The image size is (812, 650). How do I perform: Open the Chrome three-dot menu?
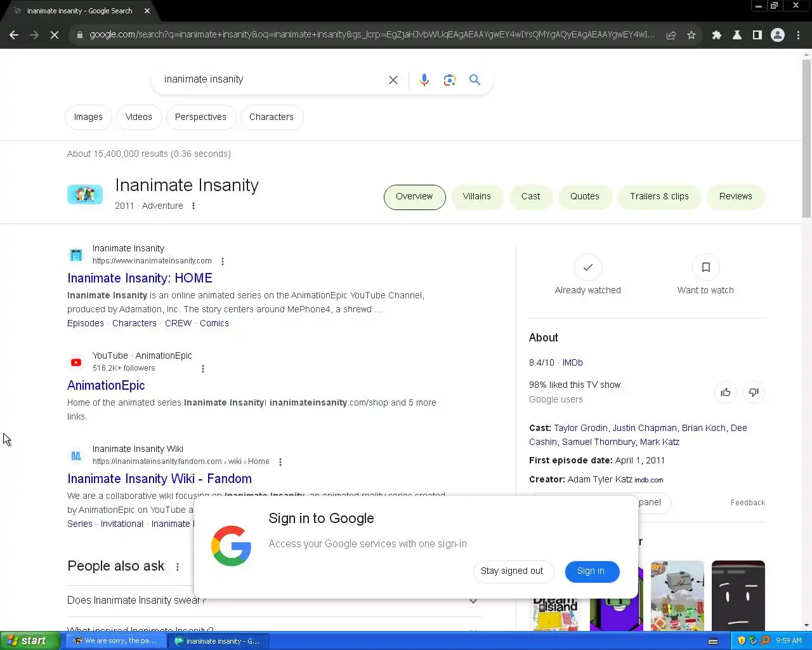tap(798, 35)
